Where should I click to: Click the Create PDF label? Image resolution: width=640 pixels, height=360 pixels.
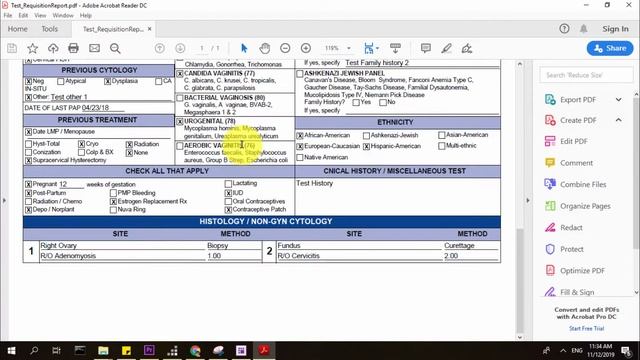pos(578,120)
